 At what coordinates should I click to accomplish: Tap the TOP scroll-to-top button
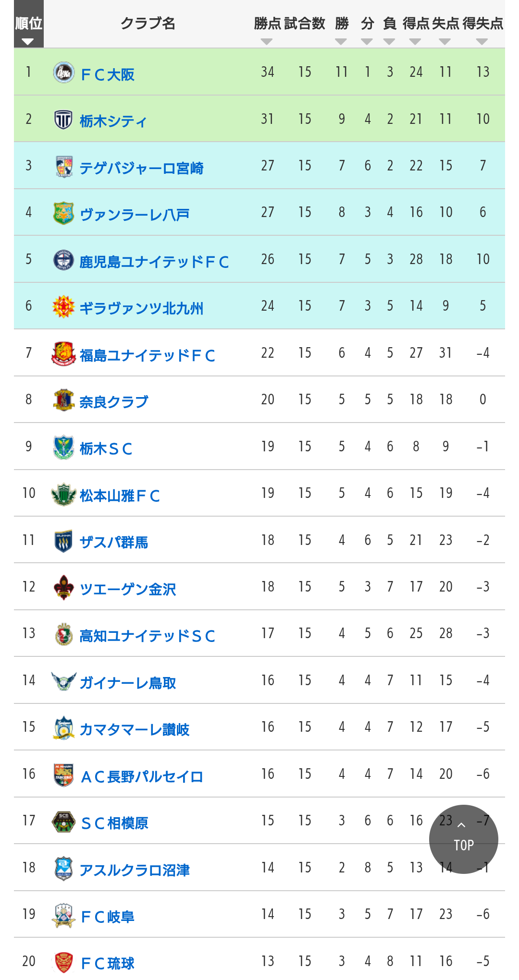click(x=463, y=839)
